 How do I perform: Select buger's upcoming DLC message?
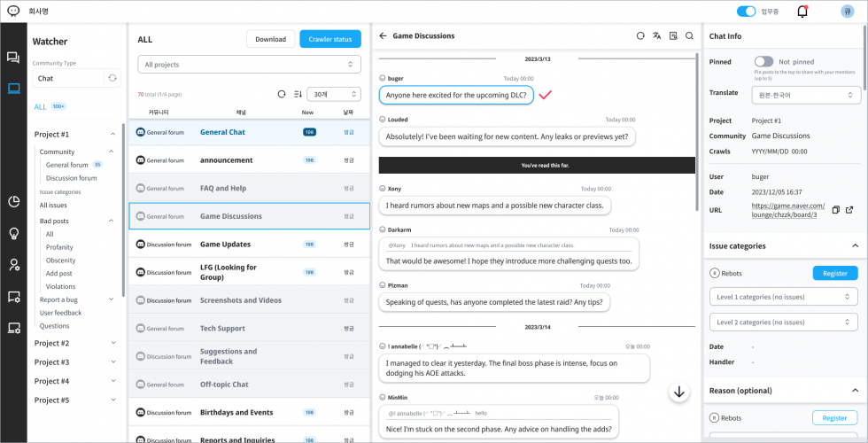[456, 95]
